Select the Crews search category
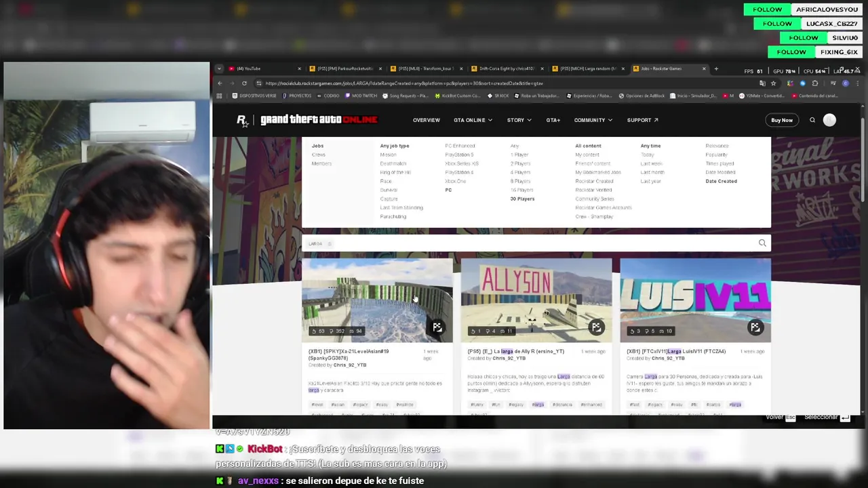The width and height of the screenshot is (868, 488). pyautogui.click(x=319, y=155)
